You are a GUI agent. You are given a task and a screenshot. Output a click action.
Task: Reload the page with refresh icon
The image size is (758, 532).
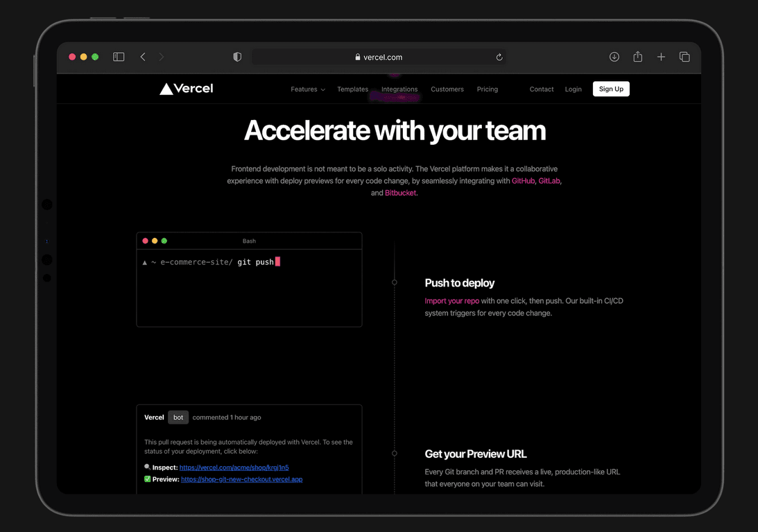click(499, 58)
